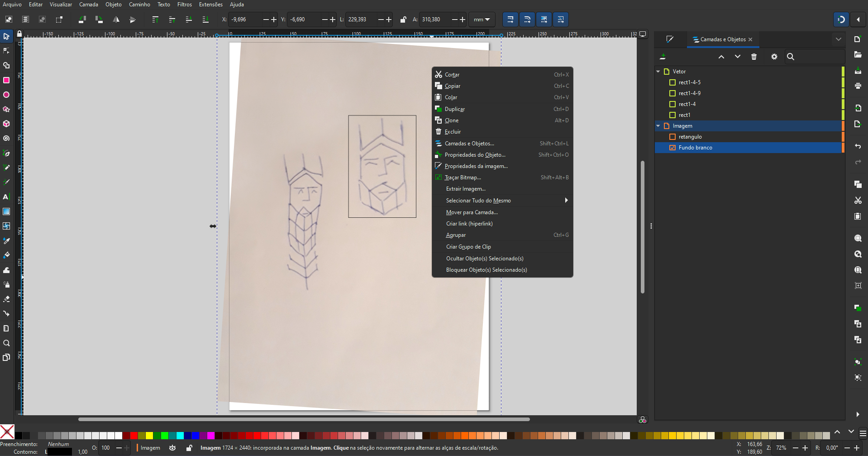The height and width of the screenshot is (456, 868).
Task: Select the Star/polygon tool
Action: pyautogui.click(x=6, y=109)
